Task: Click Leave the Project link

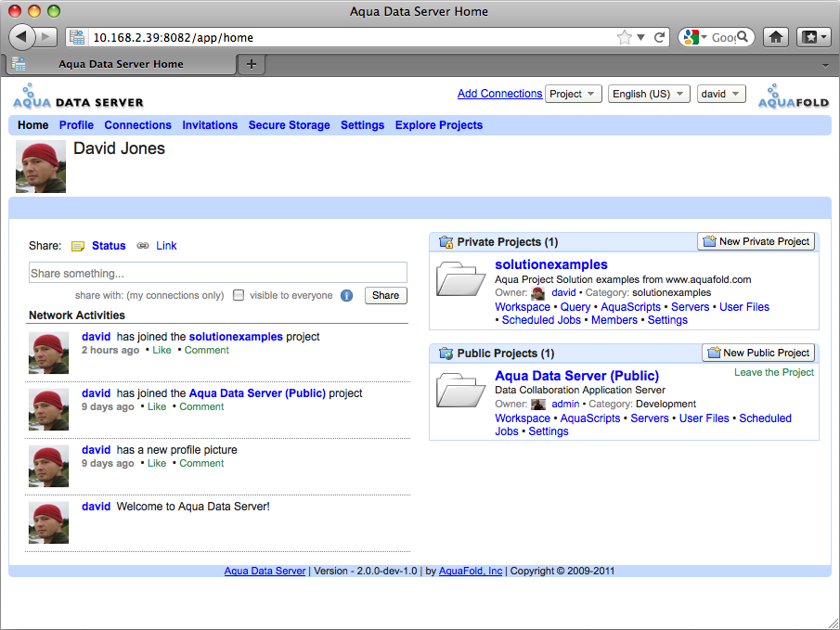Action: pos(773,372)
